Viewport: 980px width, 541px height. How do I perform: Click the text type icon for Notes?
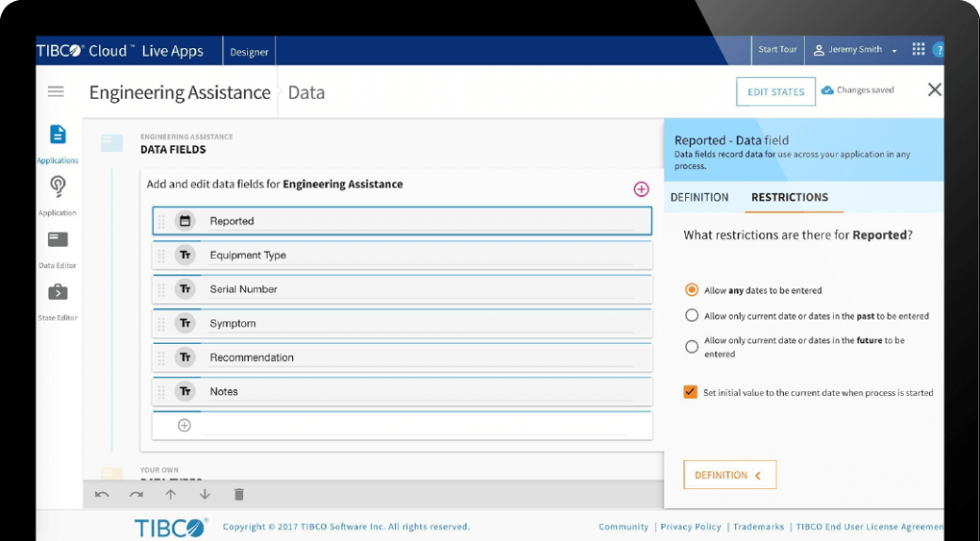pos(185,391)
